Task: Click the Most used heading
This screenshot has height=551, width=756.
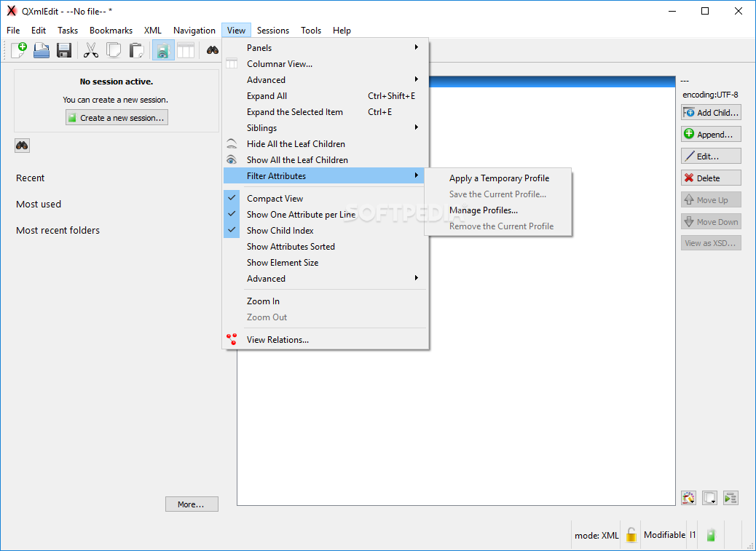Action: [39, 205]
